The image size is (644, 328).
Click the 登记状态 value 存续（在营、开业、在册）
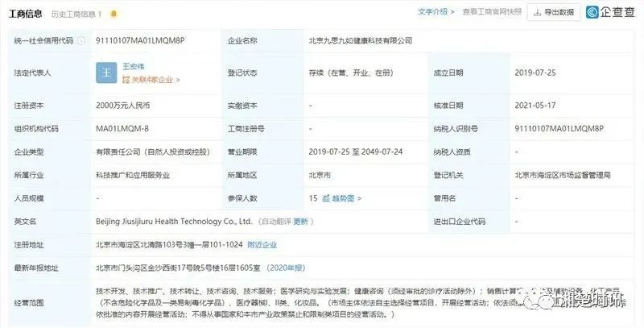351,73
